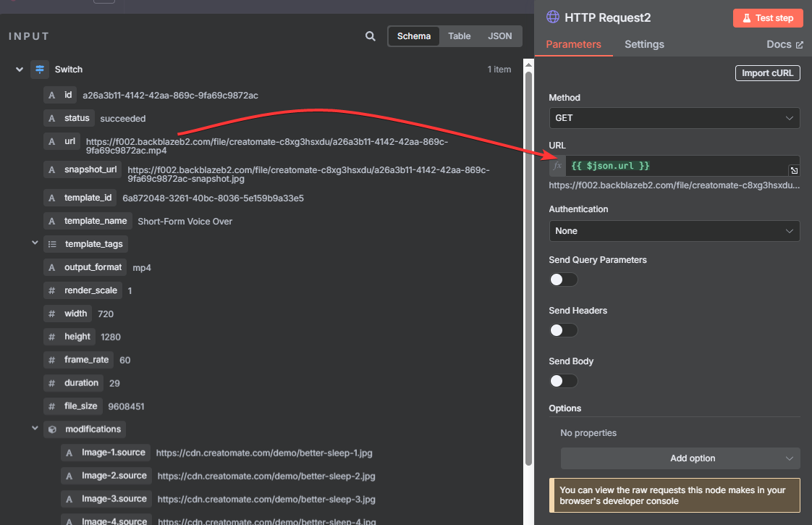812x525 pixels.
Task: Select the JSON view tab
Action: coord(499,36)
